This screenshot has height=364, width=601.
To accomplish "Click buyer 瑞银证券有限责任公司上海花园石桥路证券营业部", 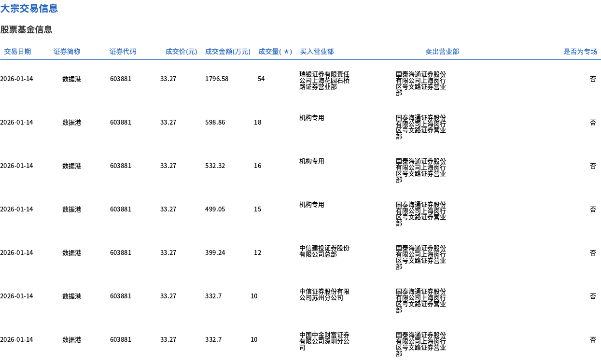I will (324, 81).
